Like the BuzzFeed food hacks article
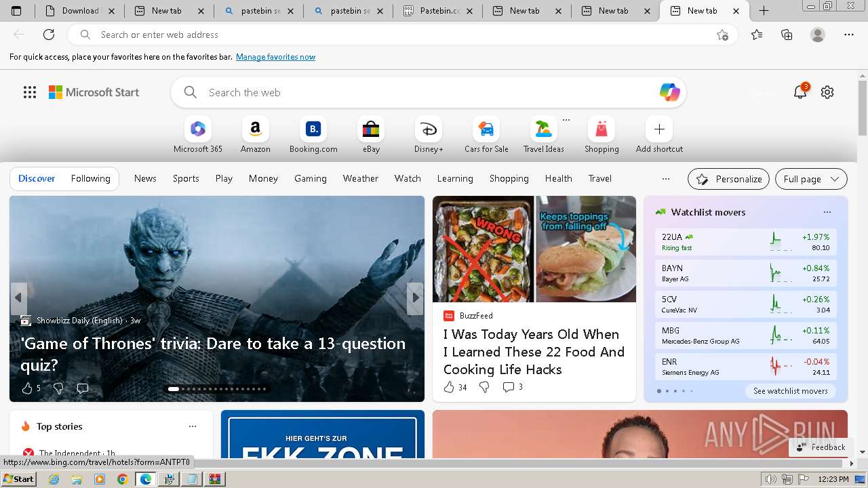This screenshot has width=868, height=488. click(448, 387)
